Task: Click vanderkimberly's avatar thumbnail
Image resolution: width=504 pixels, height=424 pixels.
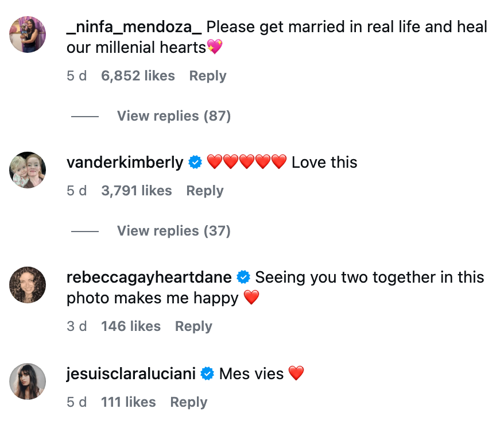Action: coord(28,170)
